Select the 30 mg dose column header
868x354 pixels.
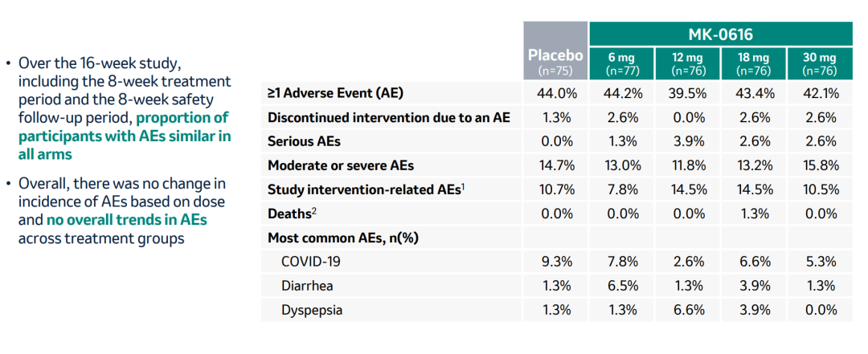pos(819,63)
